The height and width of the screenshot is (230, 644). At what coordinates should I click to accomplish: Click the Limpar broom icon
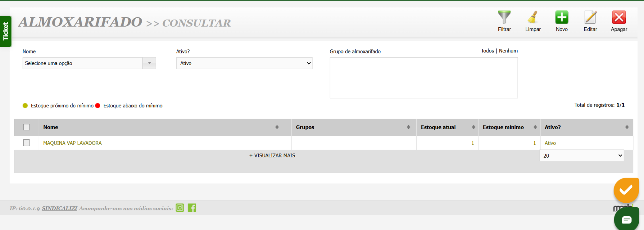point(533,17)
